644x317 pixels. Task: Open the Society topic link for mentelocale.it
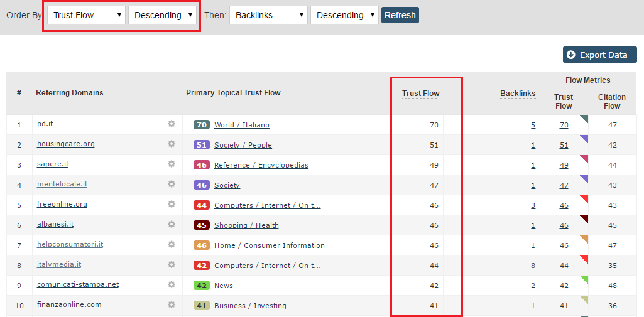click(x=227, y=185)
